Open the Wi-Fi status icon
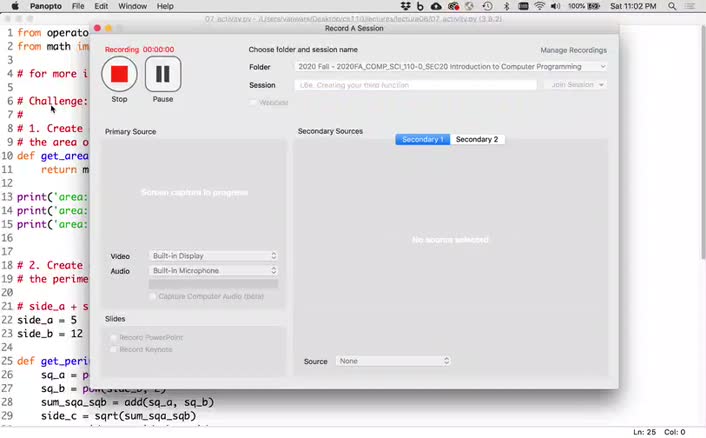 pyautogui.click(x=540, y=6)
